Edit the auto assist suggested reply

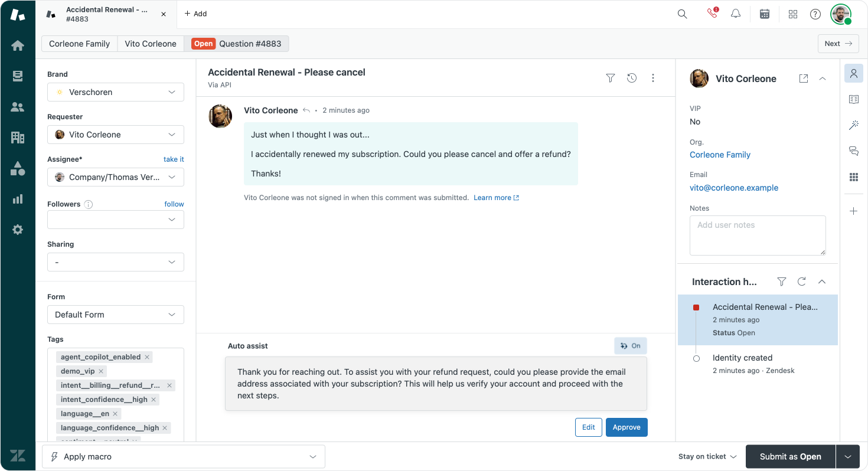coord(588,427)
